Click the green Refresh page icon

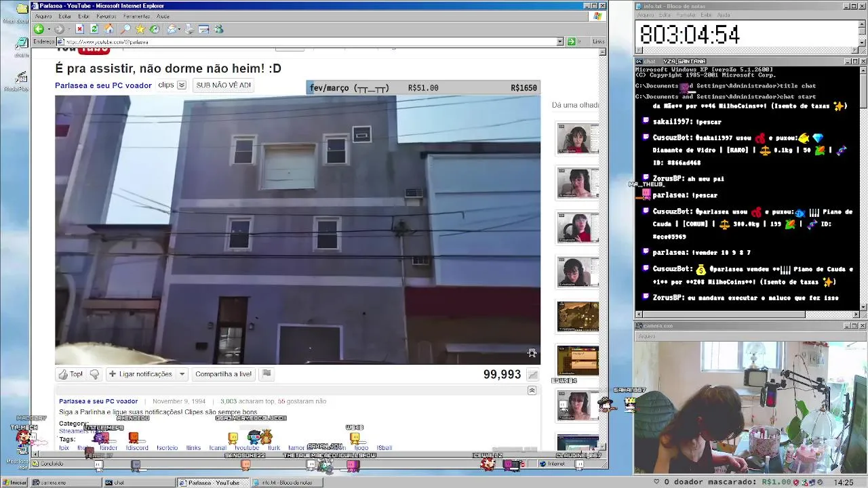94,29
